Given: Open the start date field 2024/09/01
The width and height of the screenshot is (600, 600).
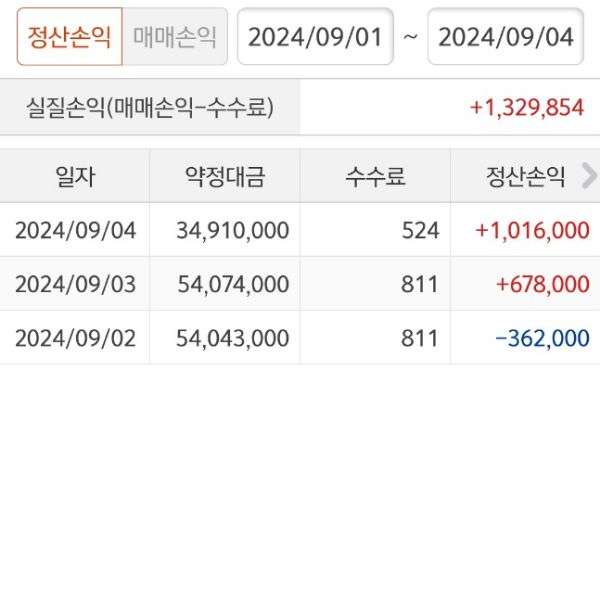Looking at the screenshot, I should [315, 37].
